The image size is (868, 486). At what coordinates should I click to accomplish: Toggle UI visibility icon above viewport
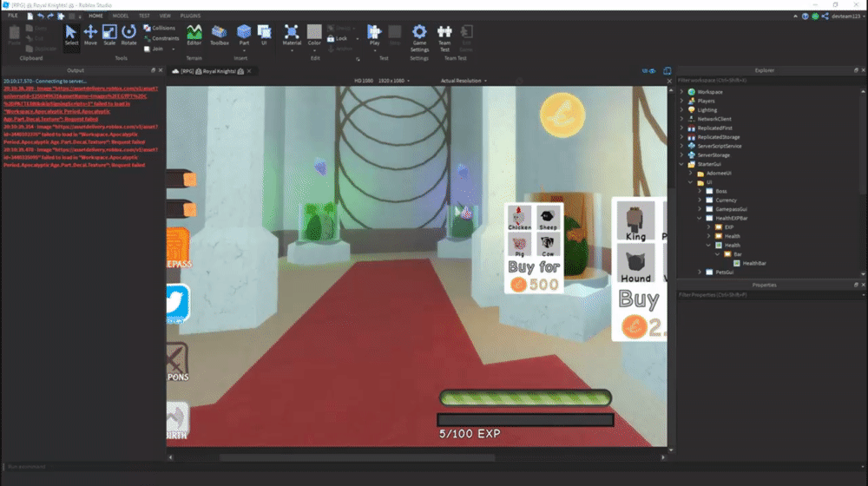(648, 71)
